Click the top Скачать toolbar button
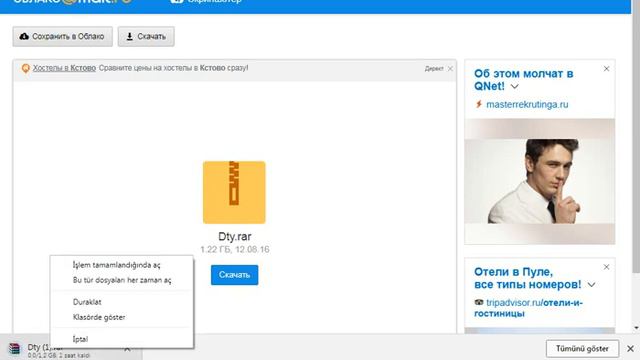640x360 pixels. point(146,37)
